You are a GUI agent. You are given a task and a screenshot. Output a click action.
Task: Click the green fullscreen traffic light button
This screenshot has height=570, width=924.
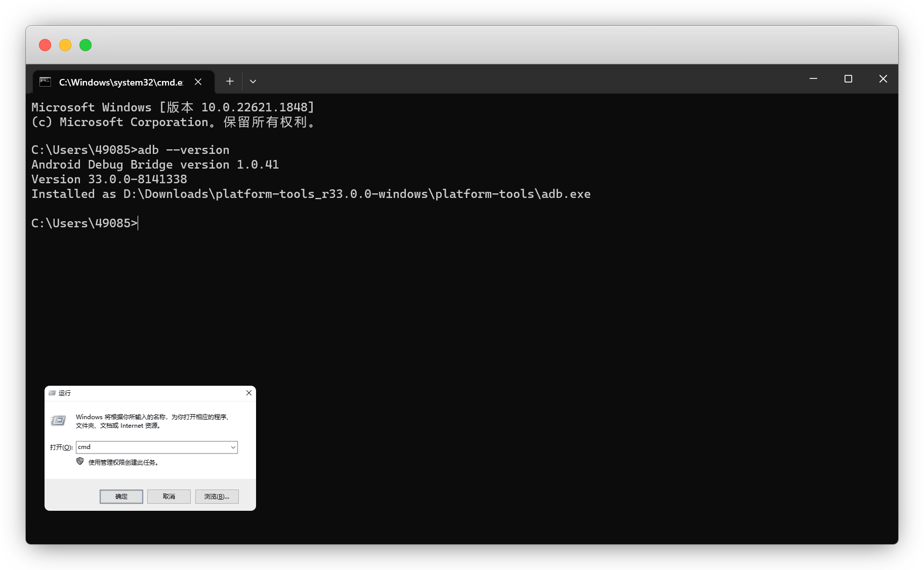point(86,45)
